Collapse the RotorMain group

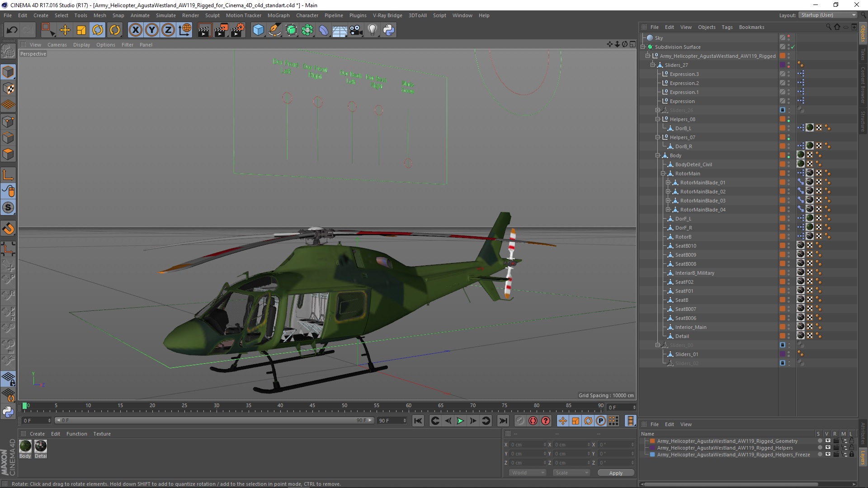coord(663,174)
